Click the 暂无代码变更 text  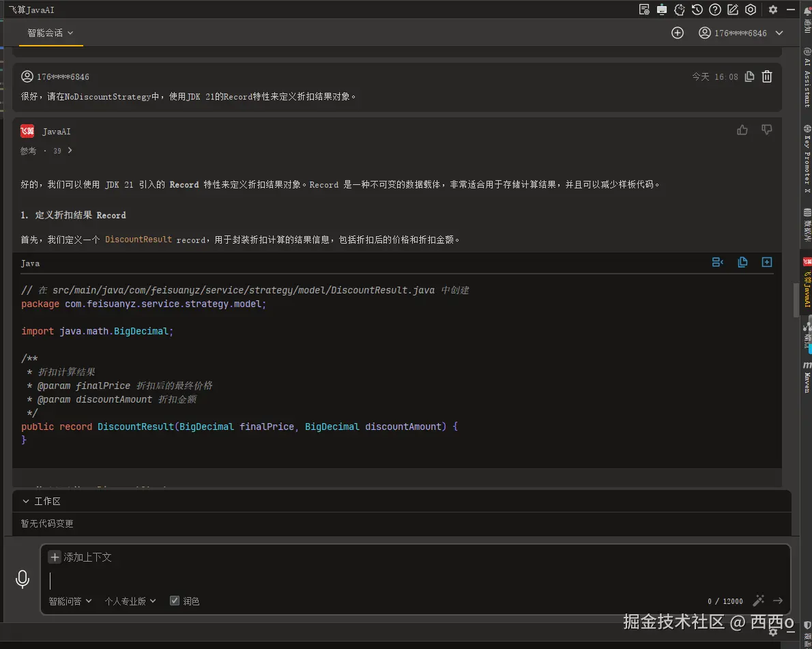(47, 523)
